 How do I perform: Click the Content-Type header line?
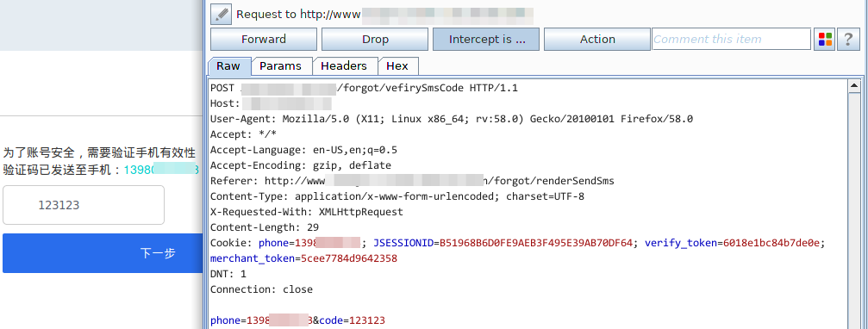[397, 196]
